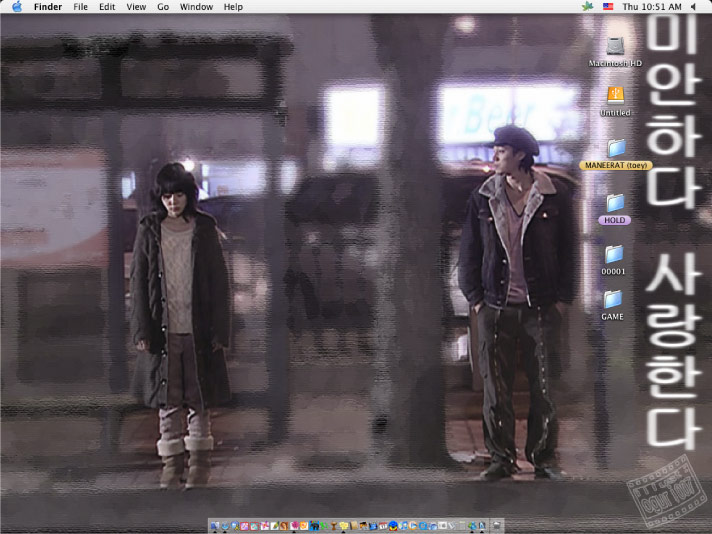The width and height of the screenshot is (712, 534).
Task: Click the purple HOLD label
Action: coord(614,220)
